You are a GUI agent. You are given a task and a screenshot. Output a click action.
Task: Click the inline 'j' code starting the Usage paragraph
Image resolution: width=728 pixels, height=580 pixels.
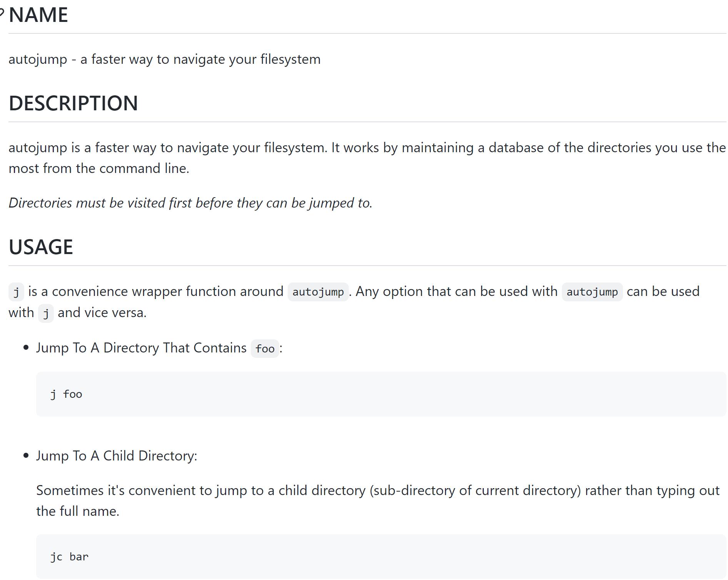click(16, 292)
